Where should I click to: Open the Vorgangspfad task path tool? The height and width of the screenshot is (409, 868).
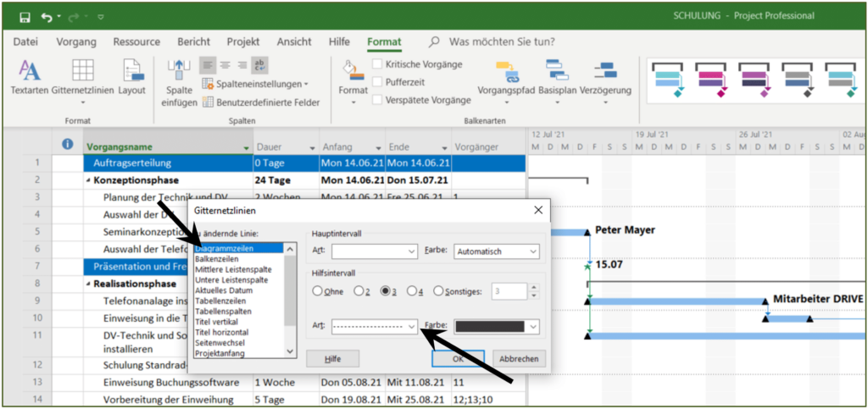click(x=507, y=81)
